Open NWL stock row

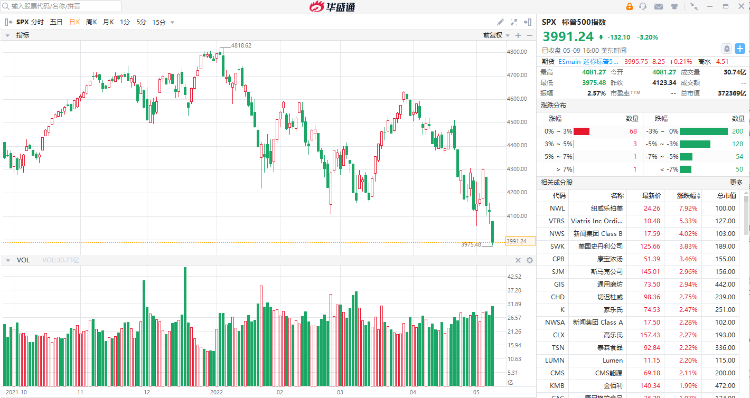pos(643,209)
